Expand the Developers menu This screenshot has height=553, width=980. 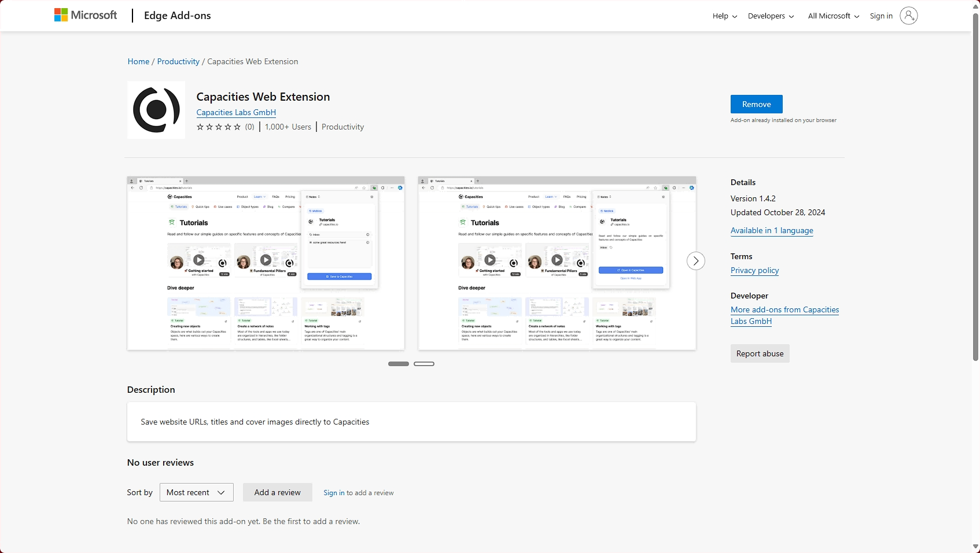click(771, 16)
